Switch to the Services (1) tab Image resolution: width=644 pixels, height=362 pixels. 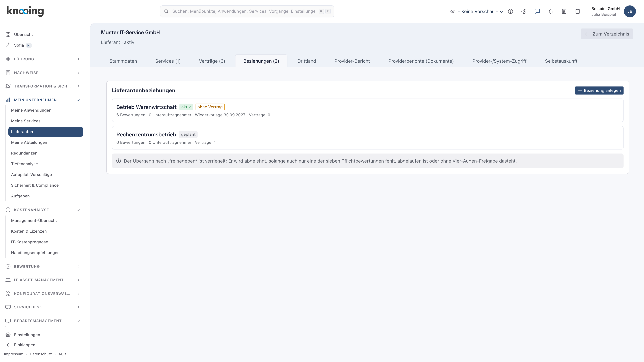click(168, 61)
